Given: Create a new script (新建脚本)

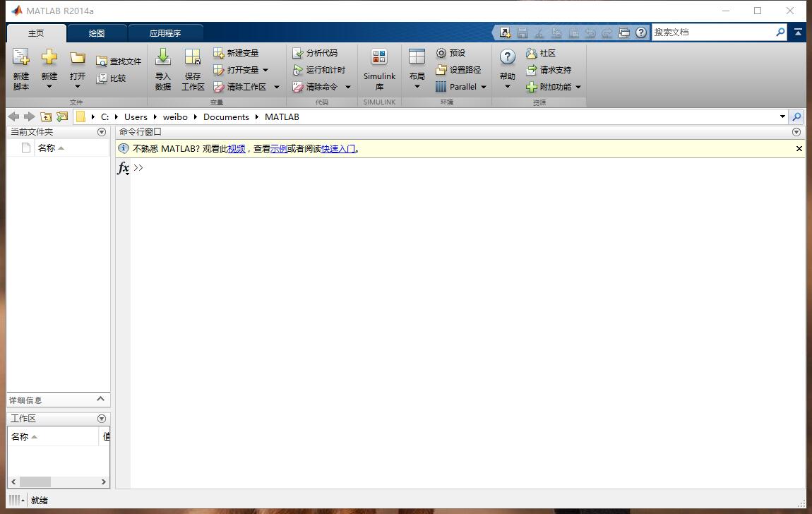Looking at the screenshot, I should pos(21,69).
